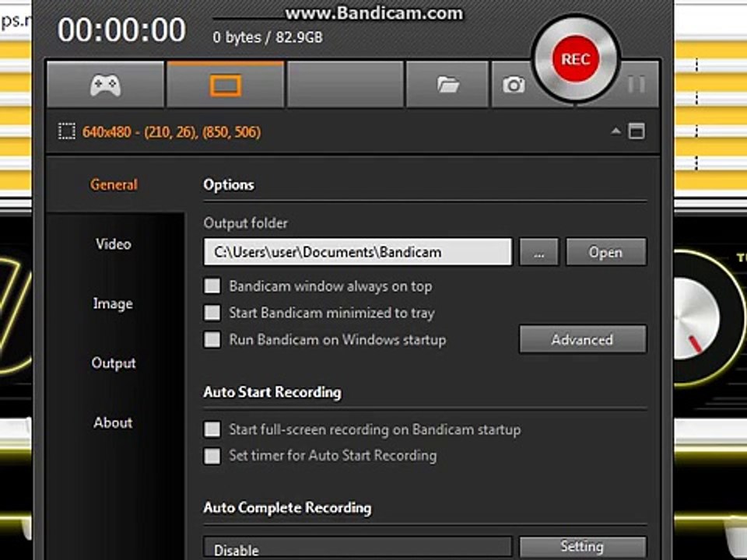Click the Auto Complete Recording Disable field
The image size is (747, 560).
pyautogui.click(x=358, y=548)
